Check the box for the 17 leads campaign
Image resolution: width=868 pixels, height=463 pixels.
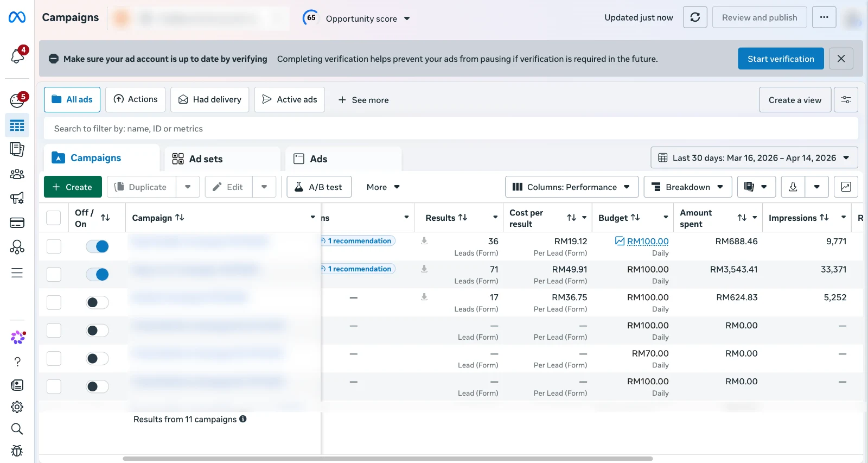[x=54, y=302]
